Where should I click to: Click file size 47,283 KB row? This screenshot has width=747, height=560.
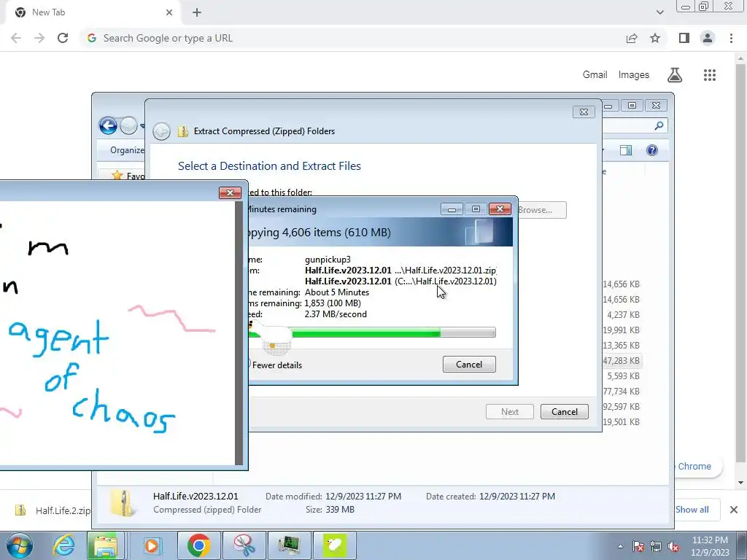click(622, 360)
